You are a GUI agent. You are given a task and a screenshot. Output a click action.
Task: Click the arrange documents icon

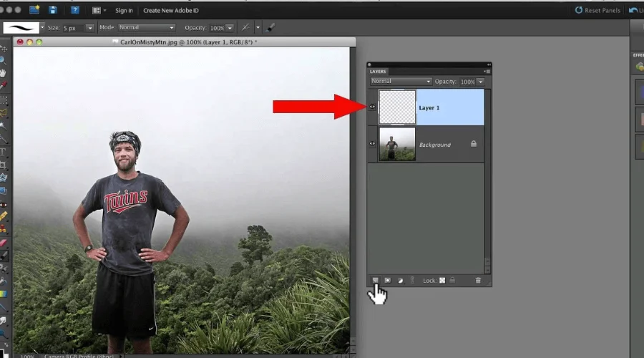click(96, 10)
